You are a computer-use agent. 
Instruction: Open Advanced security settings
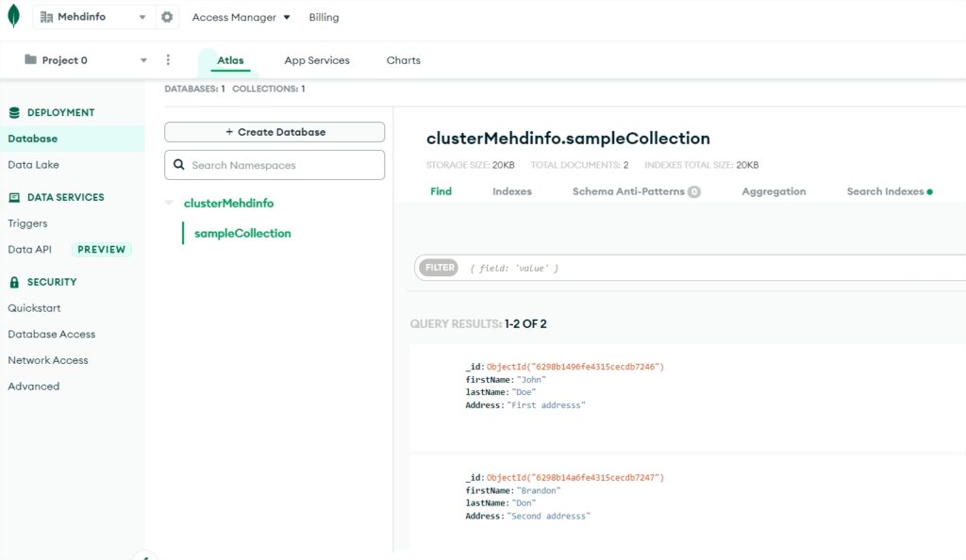click(x=34, y=387)
